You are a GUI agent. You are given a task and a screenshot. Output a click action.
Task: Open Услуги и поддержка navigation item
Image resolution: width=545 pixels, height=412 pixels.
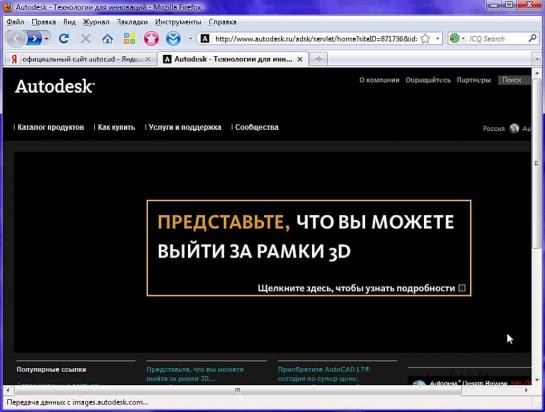click(x=185, y=127)
